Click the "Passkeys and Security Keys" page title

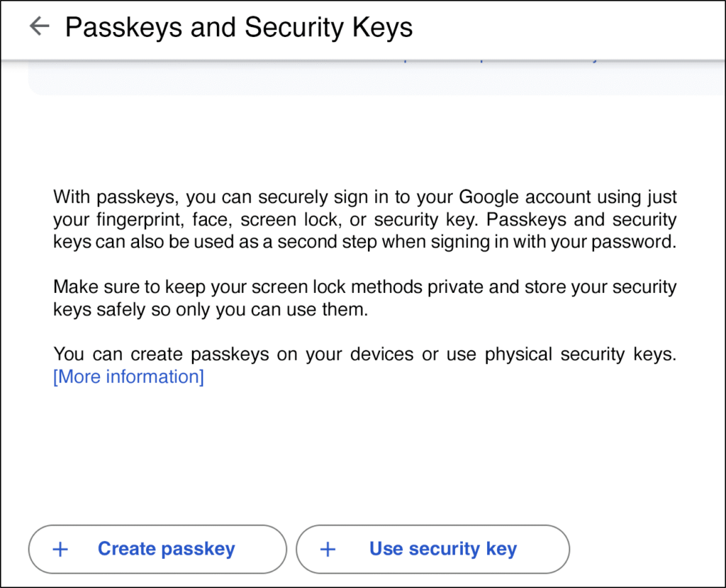click(x=239, y=27)
